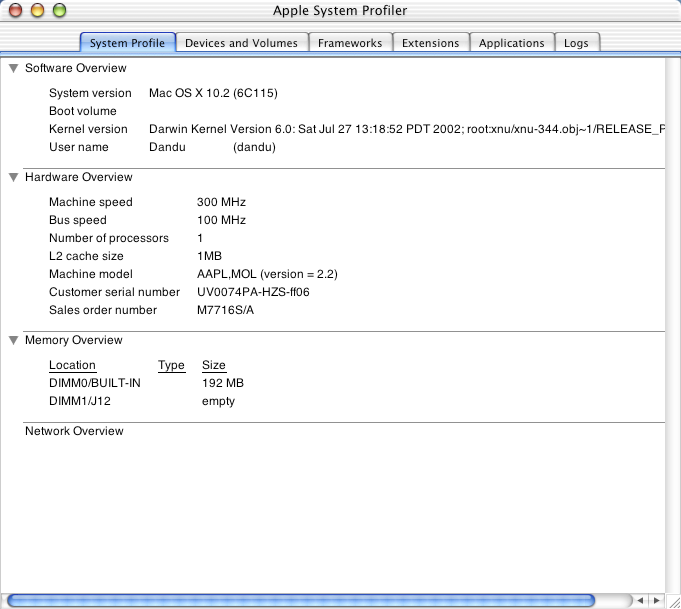Click the horizontal scrollbar thumb

click(x=300, y=600)
